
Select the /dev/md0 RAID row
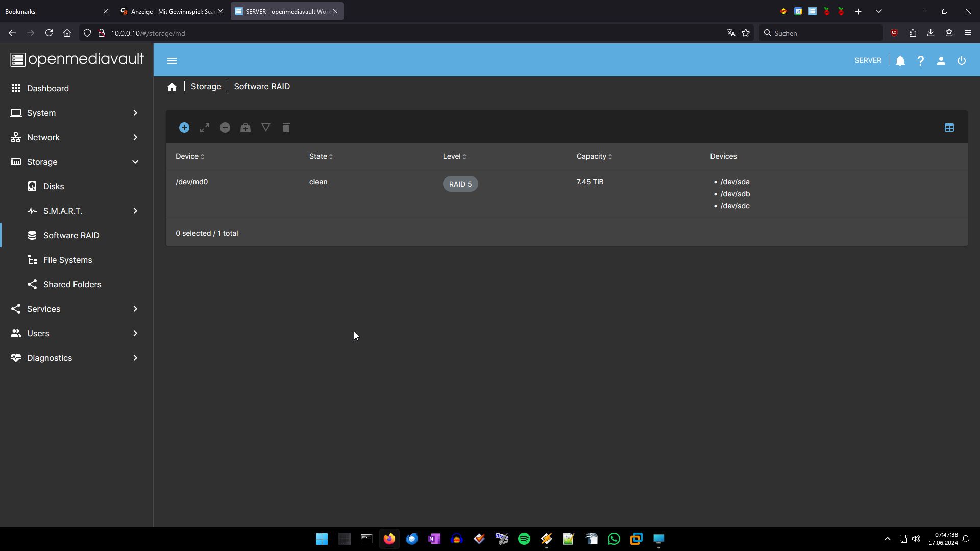click(192, 182)
